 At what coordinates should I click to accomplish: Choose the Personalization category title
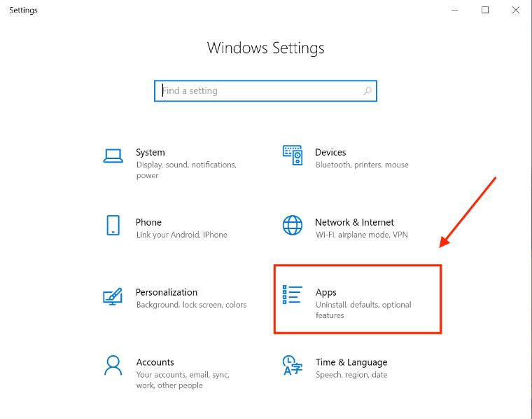click(x=167, y=292)
